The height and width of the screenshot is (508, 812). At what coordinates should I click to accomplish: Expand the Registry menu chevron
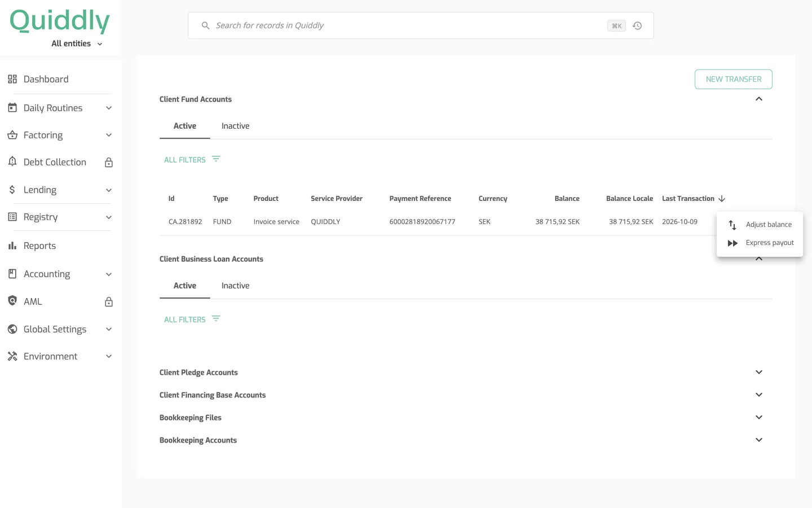click(109, 217)
